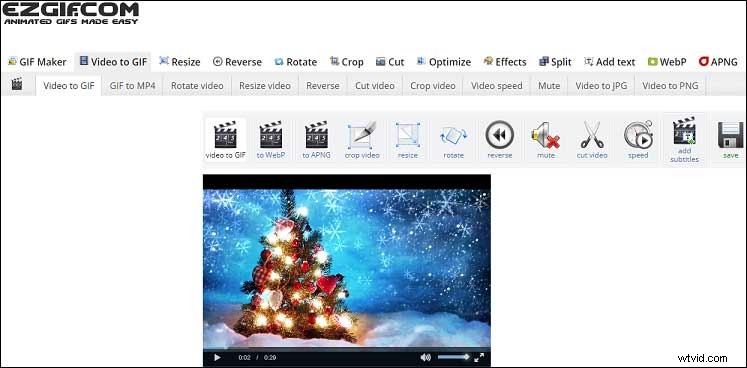Select the to WebP clapperboard tool
The image size is (747, 368).
pyautogui.click(x=271, y=140)
